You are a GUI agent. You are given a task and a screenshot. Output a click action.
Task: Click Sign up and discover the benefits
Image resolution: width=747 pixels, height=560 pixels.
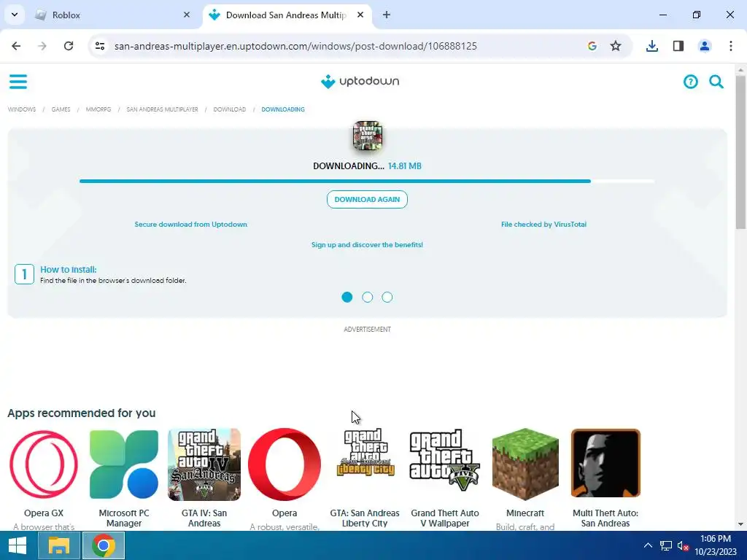click(367, 245)
